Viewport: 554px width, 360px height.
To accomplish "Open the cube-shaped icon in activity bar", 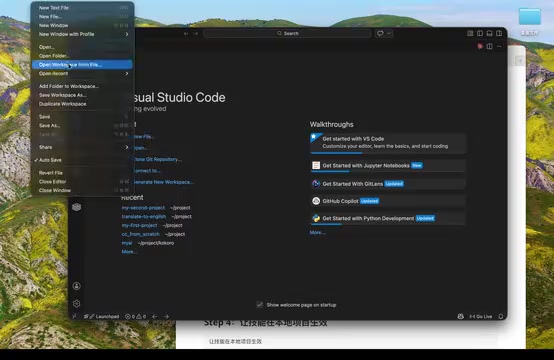I will pos(77,207).
